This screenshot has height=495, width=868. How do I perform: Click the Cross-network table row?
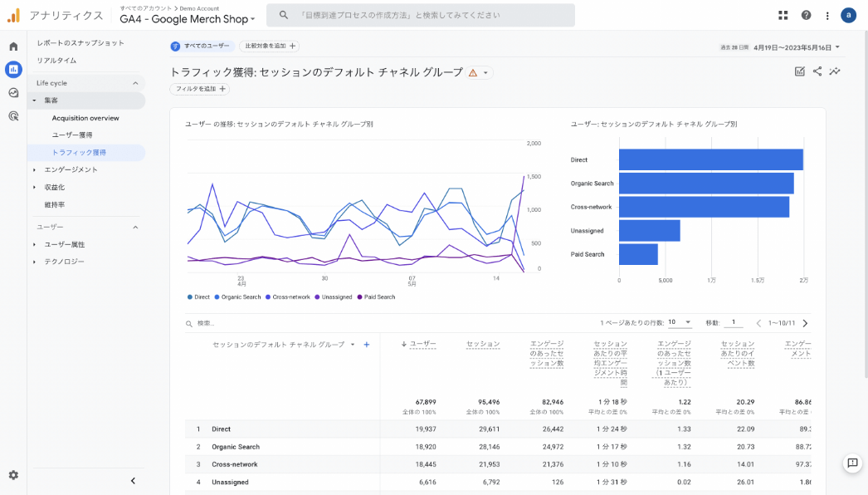coord(498,464)
